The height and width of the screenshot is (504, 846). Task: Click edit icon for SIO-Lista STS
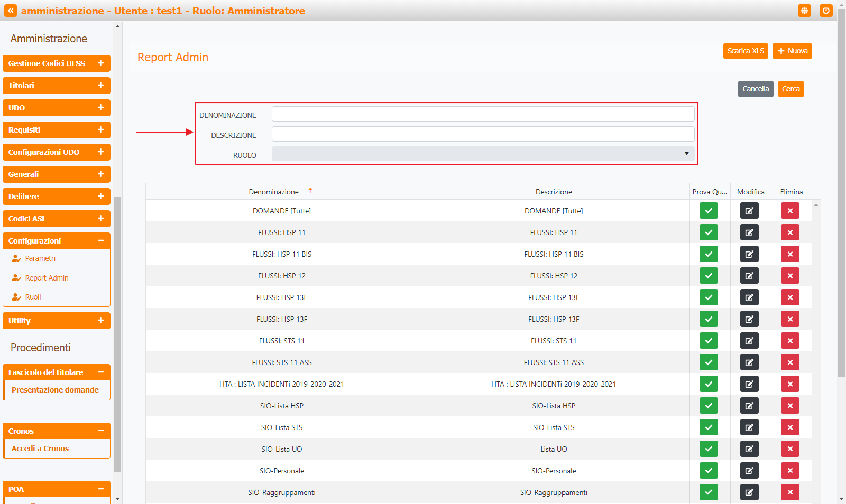click(x=749, y=427)
